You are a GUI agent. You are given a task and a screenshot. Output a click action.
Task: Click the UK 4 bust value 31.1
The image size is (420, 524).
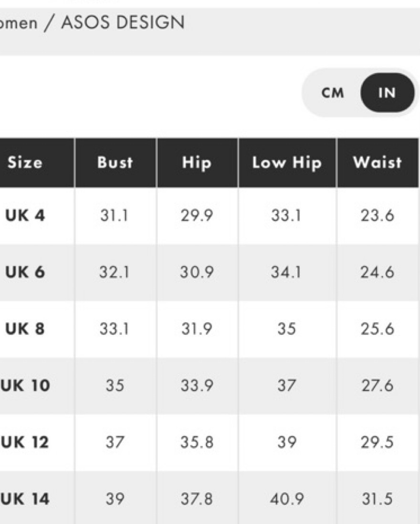[x=114, y=215]
